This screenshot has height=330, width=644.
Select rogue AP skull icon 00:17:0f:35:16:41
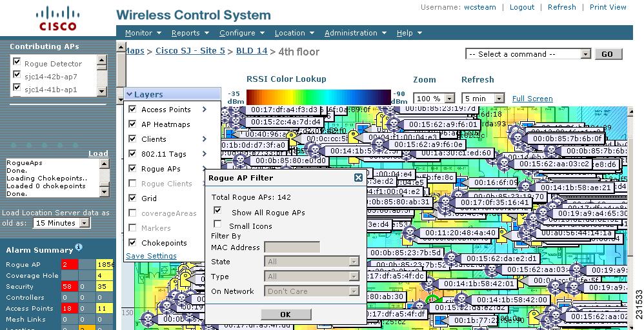pos(445,202)
